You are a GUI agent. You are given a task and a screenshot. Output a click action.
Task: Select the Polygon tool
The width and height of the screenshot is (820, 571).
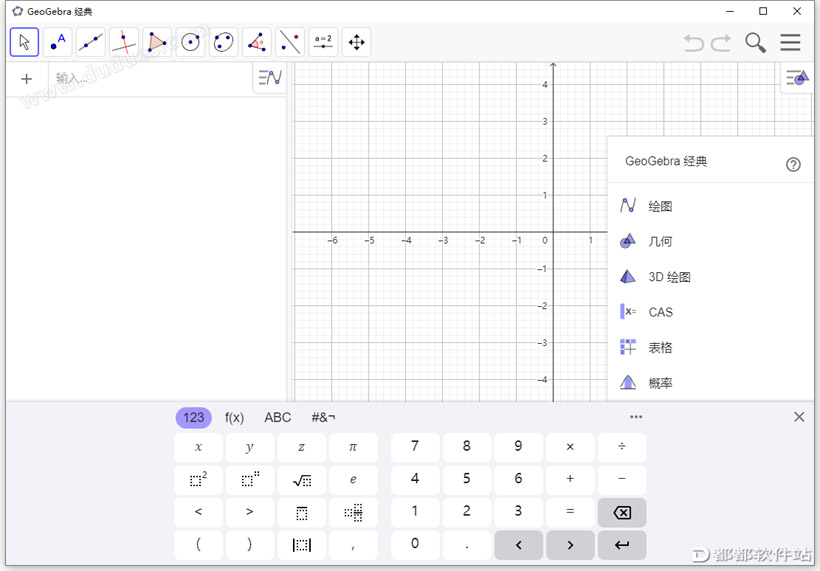pos(157,42)
